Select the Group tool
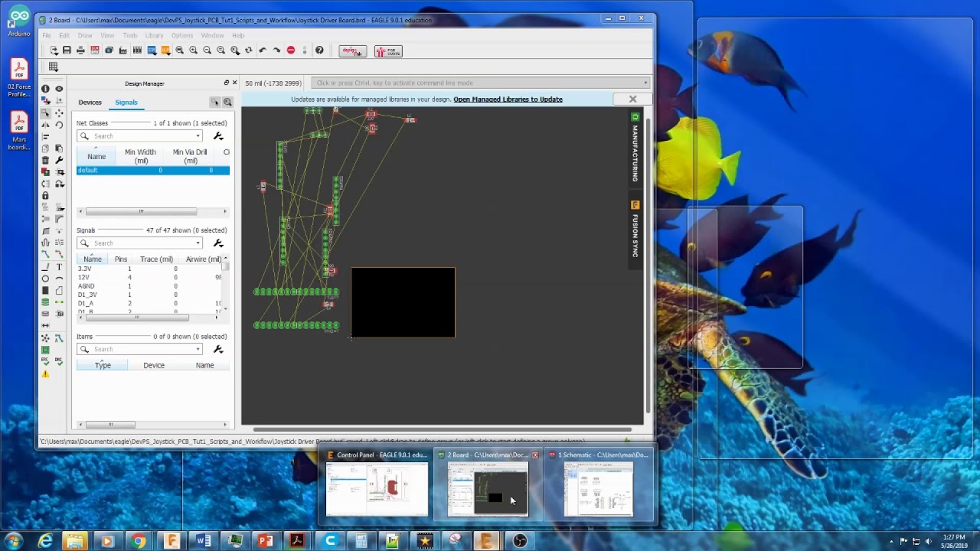Viewport: 980px width, 551px height. [45, 114]
